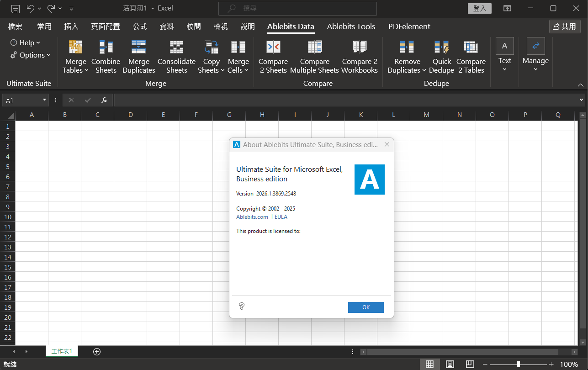Select Normal view in status bar
588x370 pixels.
[x=429, y=364]
